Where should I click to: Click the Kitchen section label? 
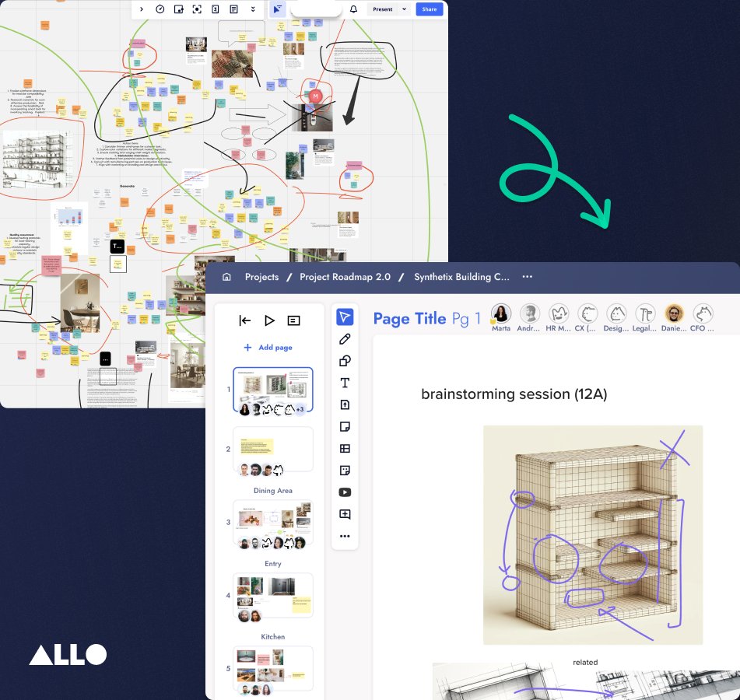(273, 637)
